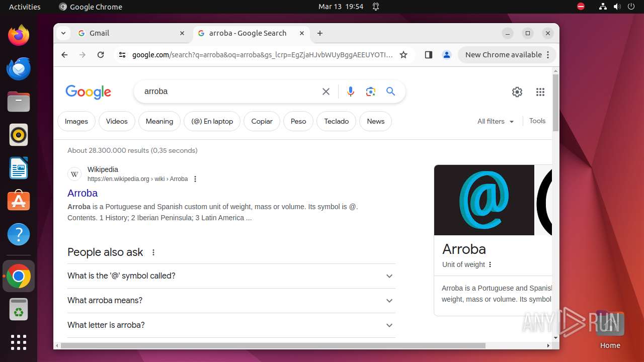
Task: Open Help from the dock
Action: [x=19, y=234]
